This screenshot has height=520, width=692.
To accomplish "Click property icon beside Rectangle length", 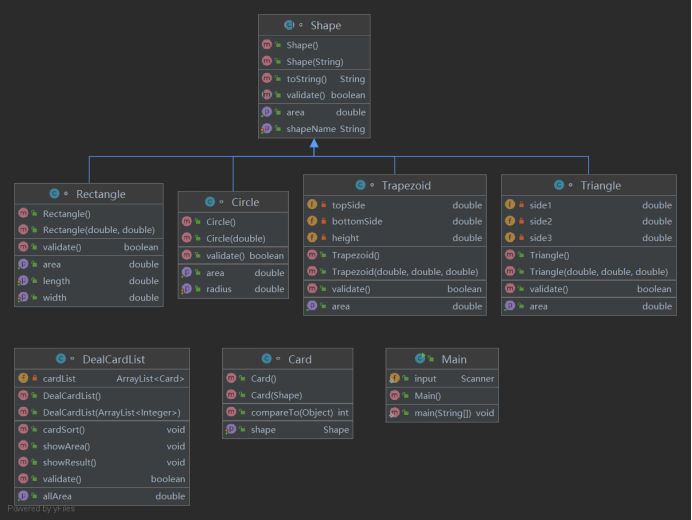I will click(x=23, y=281).
